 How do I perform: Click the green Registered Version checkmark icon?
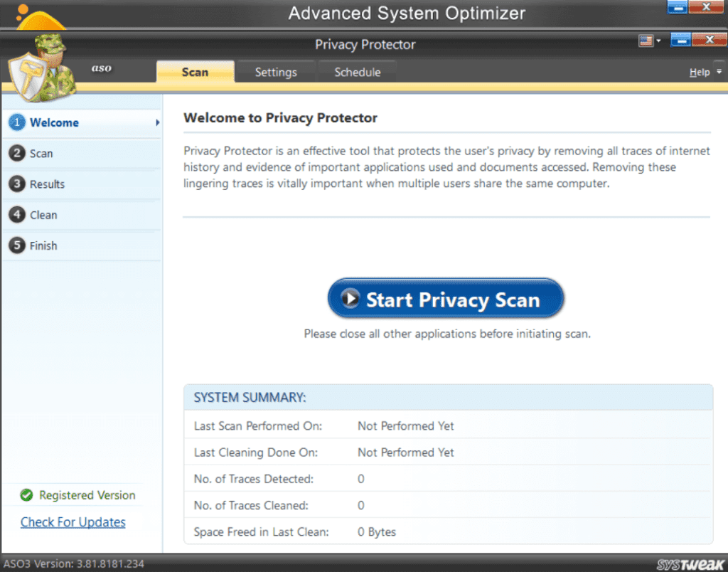click(26, 495)
